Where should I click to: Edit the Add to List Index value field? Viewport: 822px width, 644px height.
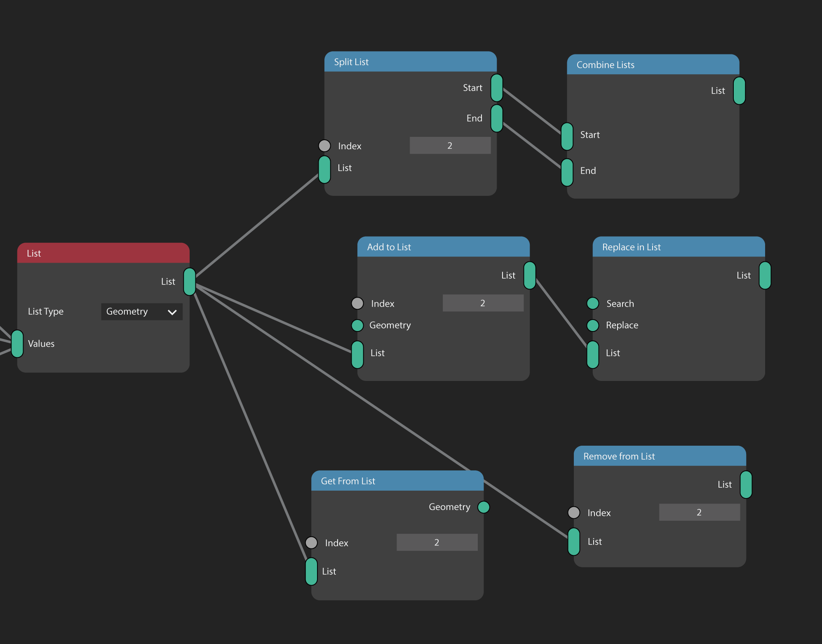point(483,303)
